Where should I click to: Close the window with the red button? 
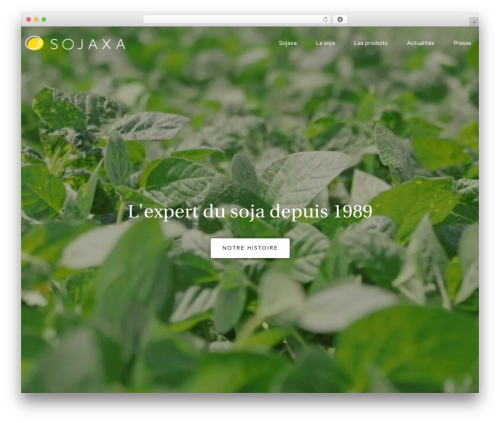tap(29, 20)
